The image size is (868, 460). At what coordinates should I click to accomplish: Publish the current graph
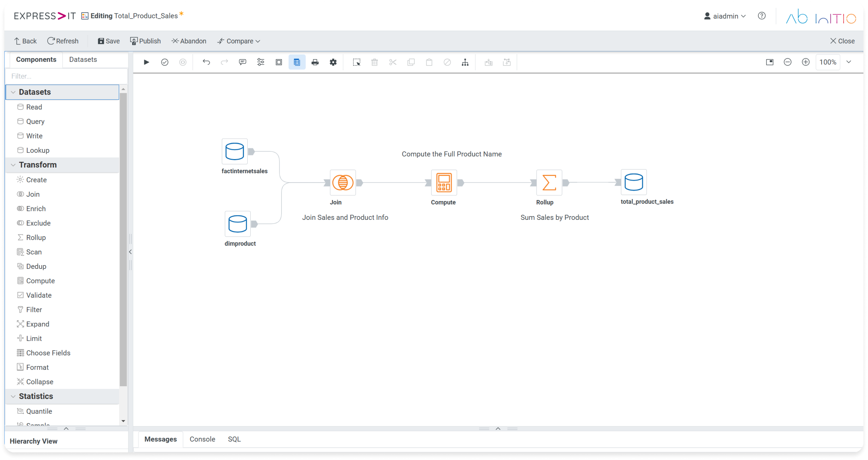pos(145,41)
